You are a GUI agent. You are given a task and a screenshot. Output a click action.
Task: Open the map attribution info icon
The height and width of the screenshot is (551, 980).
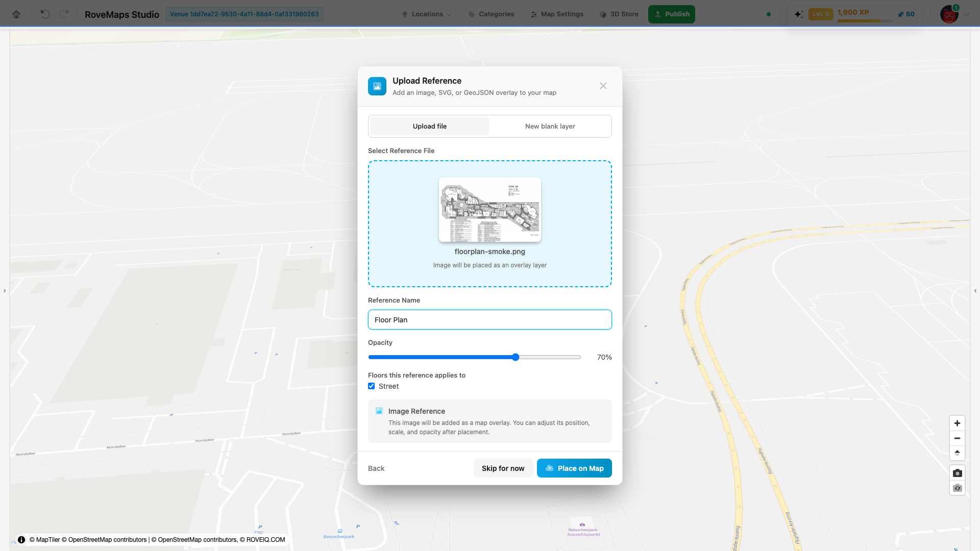[21, 539]
